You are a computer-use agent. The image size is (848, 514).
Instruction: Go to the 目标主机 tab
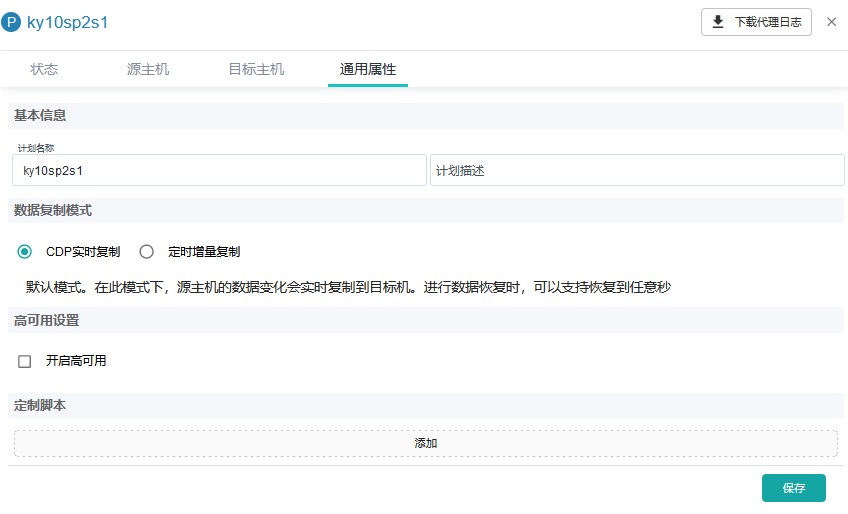click(256, 69)
